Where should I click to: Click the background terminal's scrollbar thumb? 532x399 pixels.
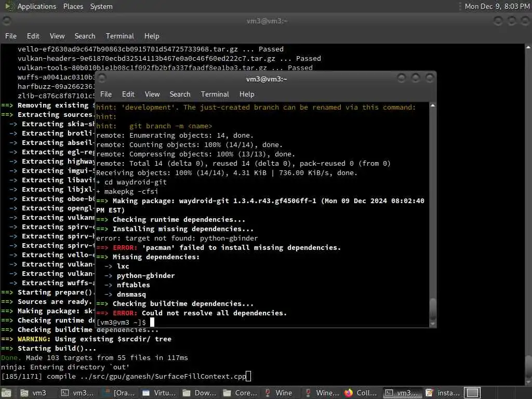(x=528, y=366)
